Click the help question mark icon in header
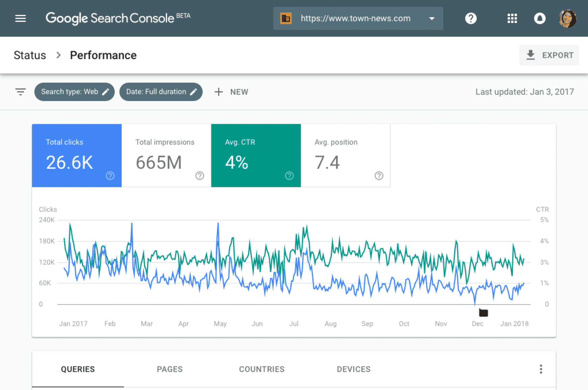Viewport: 588px width, 390px height. tap(470, 18)
